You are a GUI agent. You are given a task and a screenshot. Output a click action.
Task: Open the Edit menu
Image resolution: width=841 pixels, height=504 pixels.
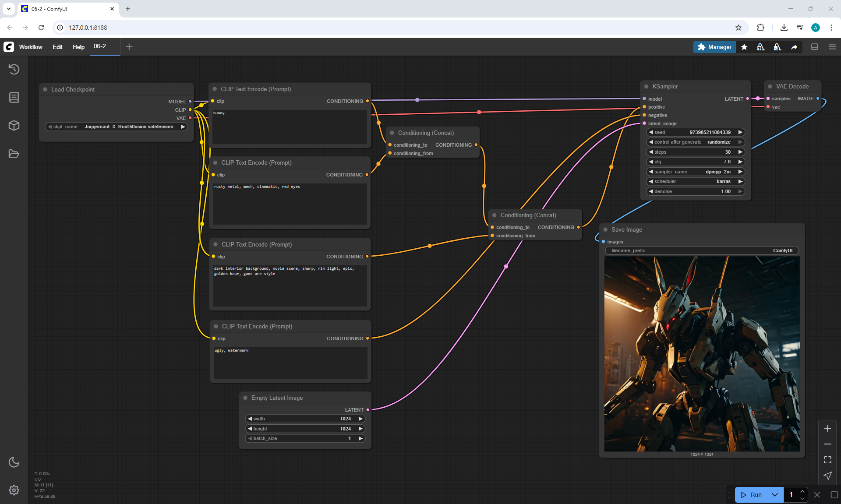57,47
